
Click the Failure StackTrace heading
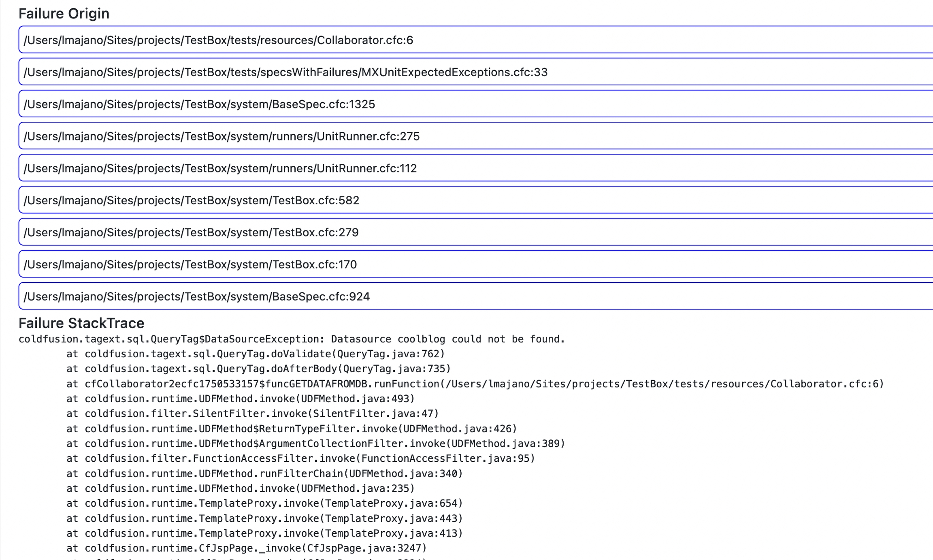[x=81, y=323]
